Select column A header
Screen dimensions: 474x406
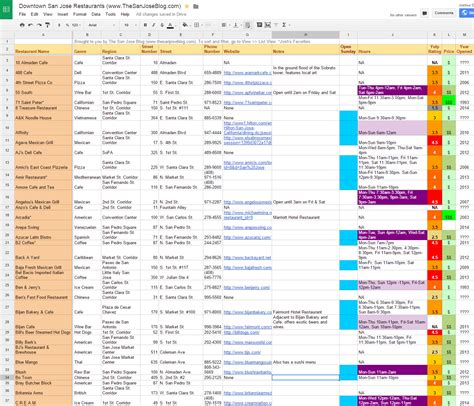tap(43, 35)
